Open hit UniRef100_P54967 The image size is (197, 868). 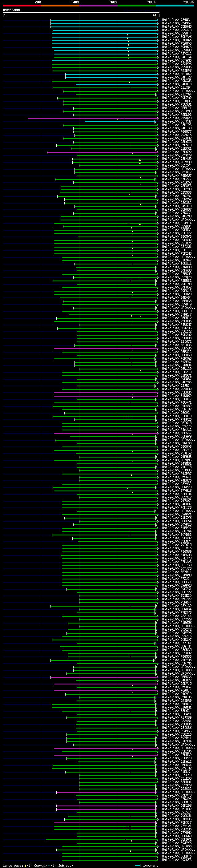pos(176,23)
